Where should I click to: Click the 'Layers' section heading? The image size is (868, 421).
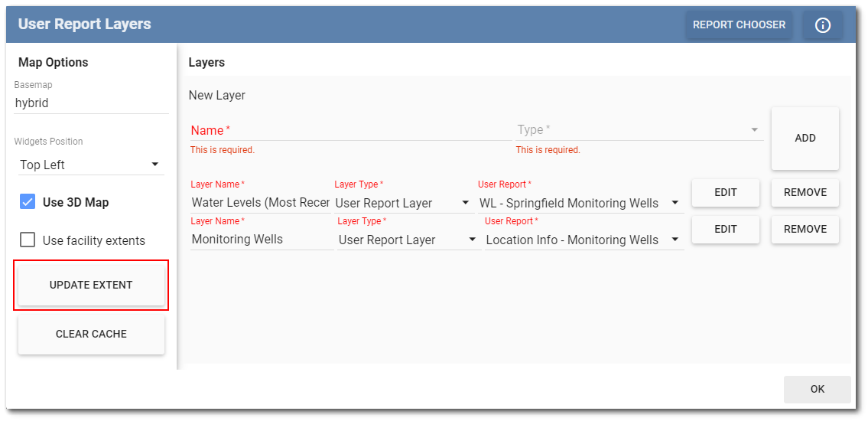206,62
